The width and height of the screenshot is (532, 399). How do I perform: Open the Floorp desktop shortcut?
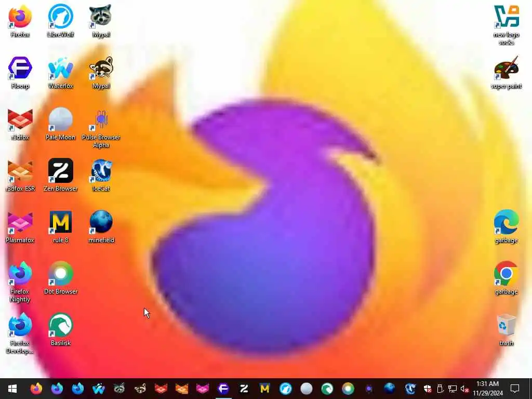[x=20, y=72]
